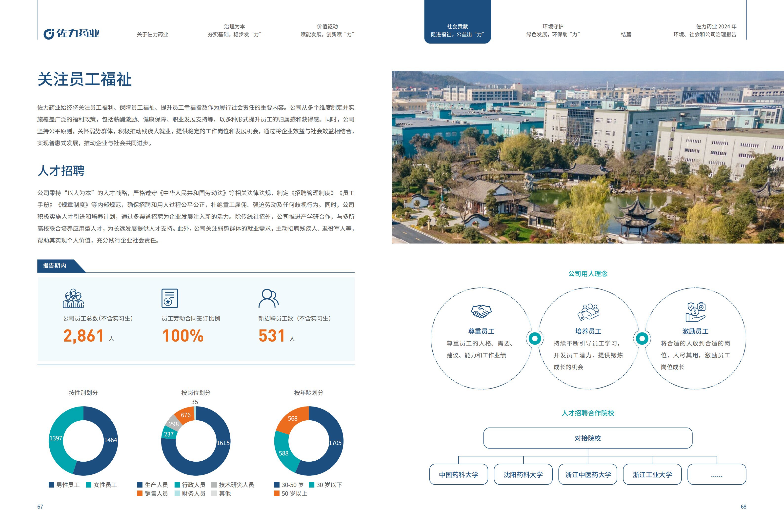Click the ellipsis …… university box
This screenshot has width=784, height=532.
(717, 475)
